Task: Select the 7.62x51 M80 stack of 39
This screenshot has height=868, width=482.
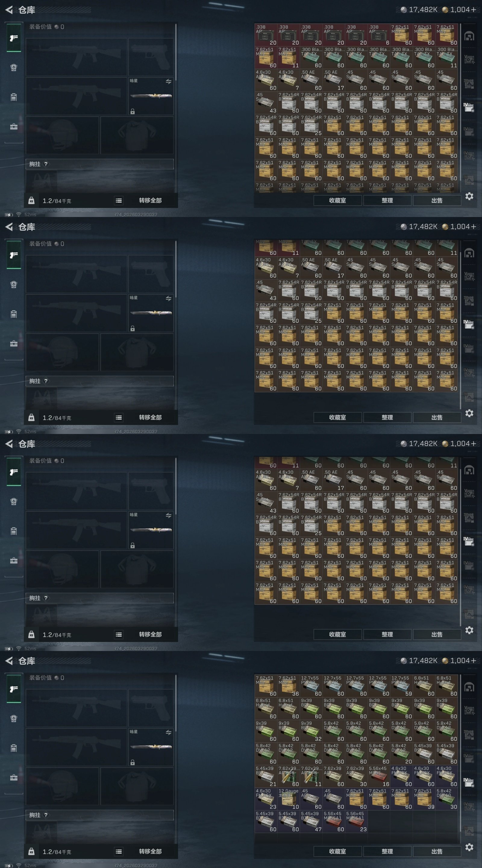Action: coord(424,799)
